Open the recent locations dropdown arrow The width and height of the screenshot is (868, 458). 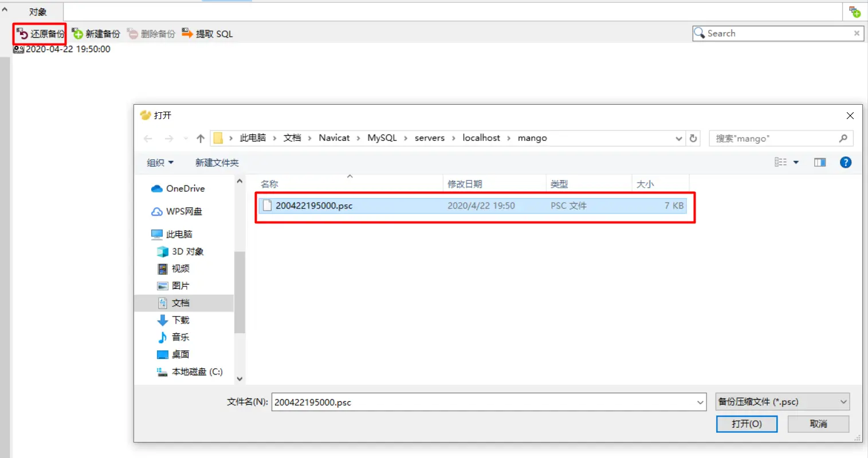click(x=186, y=139)
